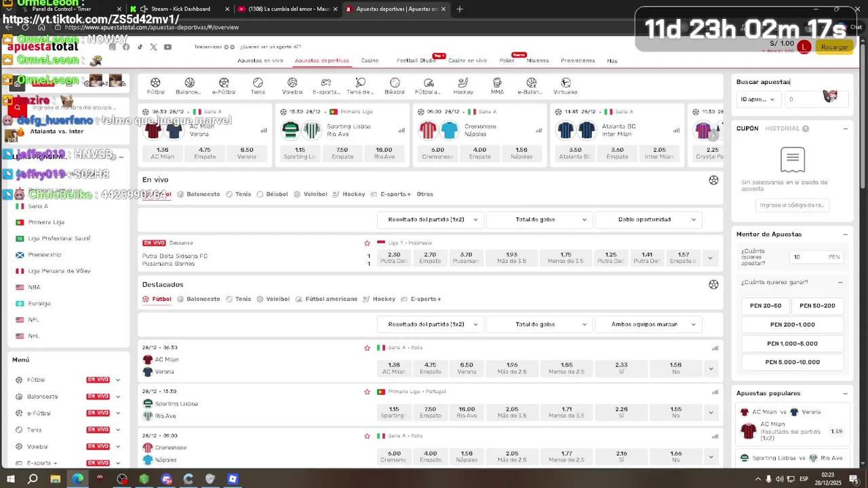Screen dimensions: 868x488
Task: Click 4.75 Empate odds on AC Milan card
Action: (x=205, y=153)
